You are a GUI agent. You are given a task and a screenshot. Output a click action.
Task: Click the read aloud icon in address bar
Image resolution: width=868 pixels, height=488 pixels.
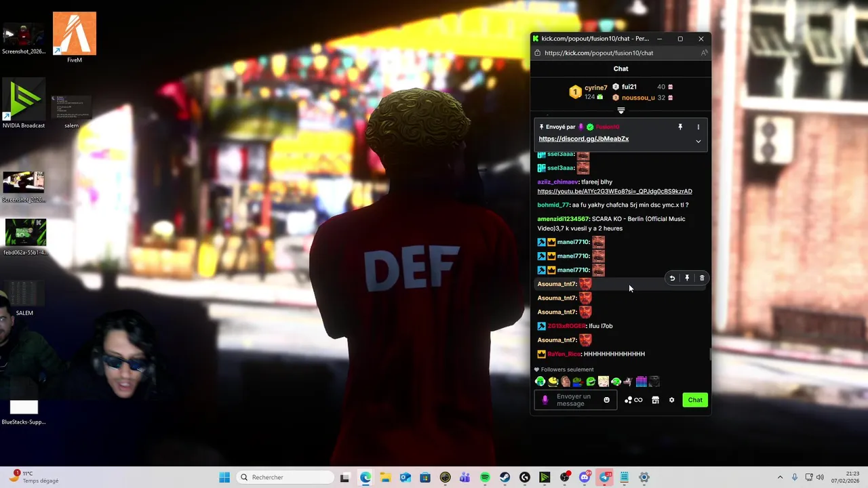(x=704, y=53)
